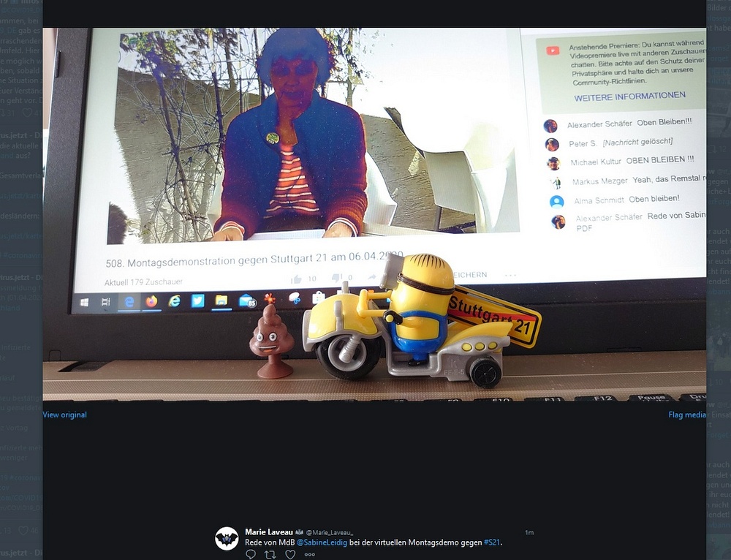Viewport: 731px width, 560px height.
Task: Click Marie Laveau's bat avatar
Action: click(227, 538)
